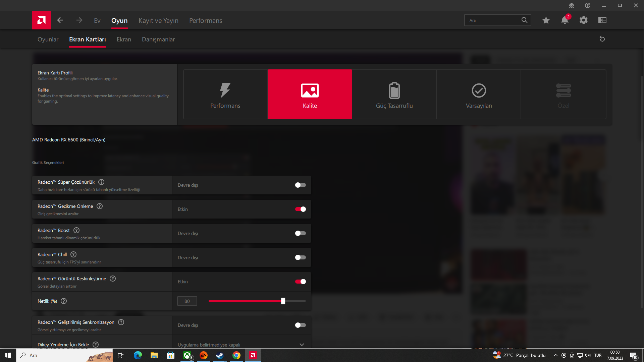The image size is (644, 362).
Task: Open settings gear icon
Action: 584,20
